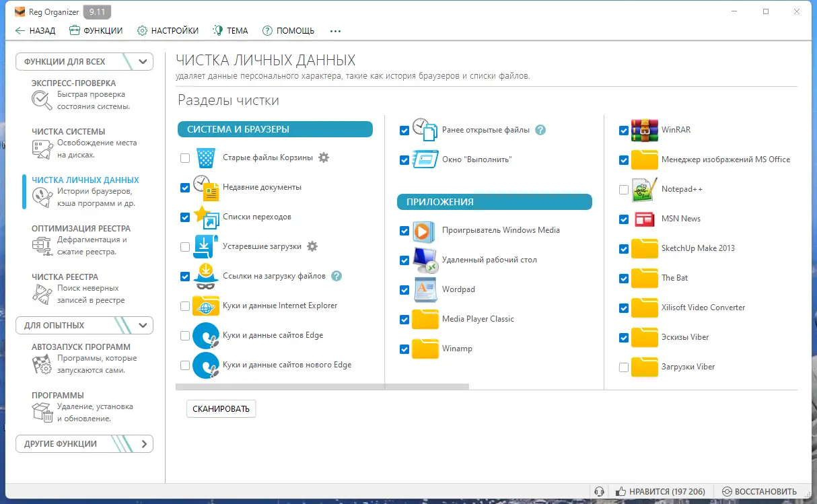Enable the Загрузки Viber checkbox
Image resolution: width=817 pixels, height=504 pixels.
(624, 367)
